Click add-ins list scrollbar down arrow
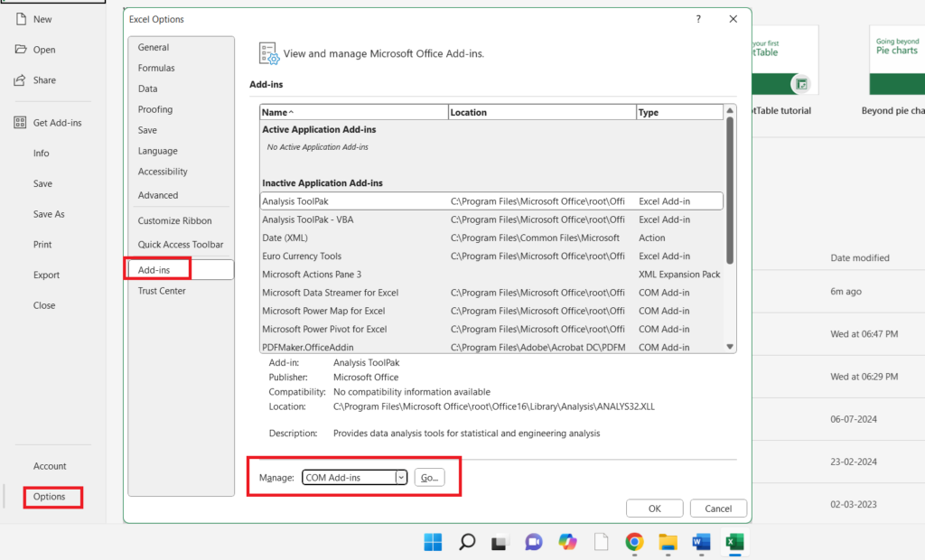The image size is (925, 560). pos(730,347)
